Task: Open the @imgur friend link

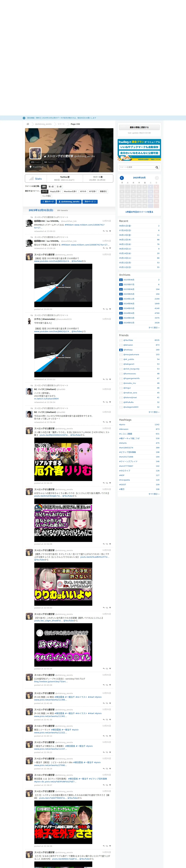Action: point(127,388)
